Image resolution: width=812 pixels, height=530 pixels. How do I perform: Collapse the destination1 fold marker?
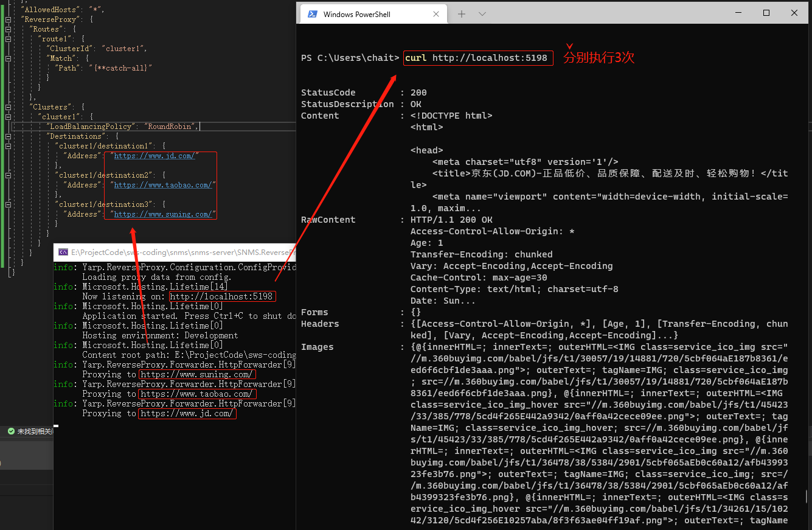pos(7,146)
